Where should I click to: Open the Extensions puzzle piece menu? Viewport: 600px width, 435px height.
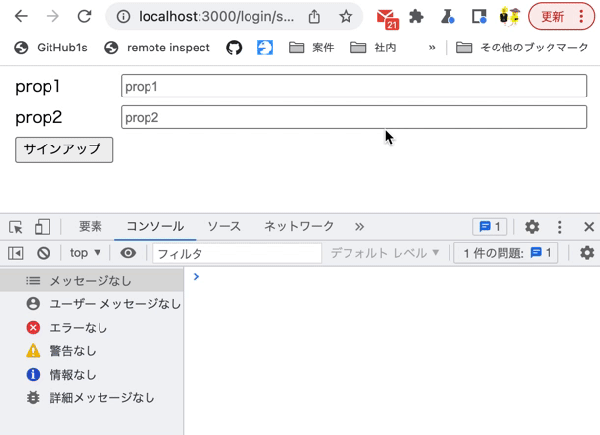(416, 16)
